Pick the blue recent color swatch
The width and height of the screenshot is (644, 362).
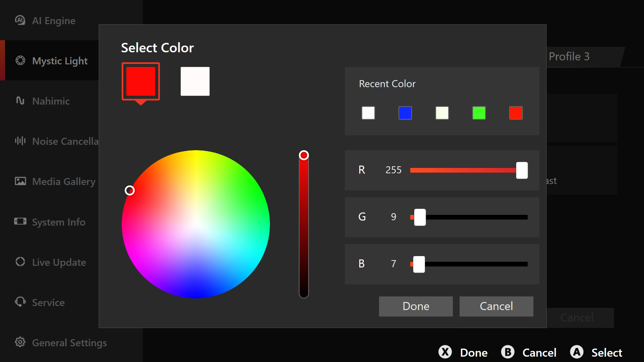coord(405,113)
